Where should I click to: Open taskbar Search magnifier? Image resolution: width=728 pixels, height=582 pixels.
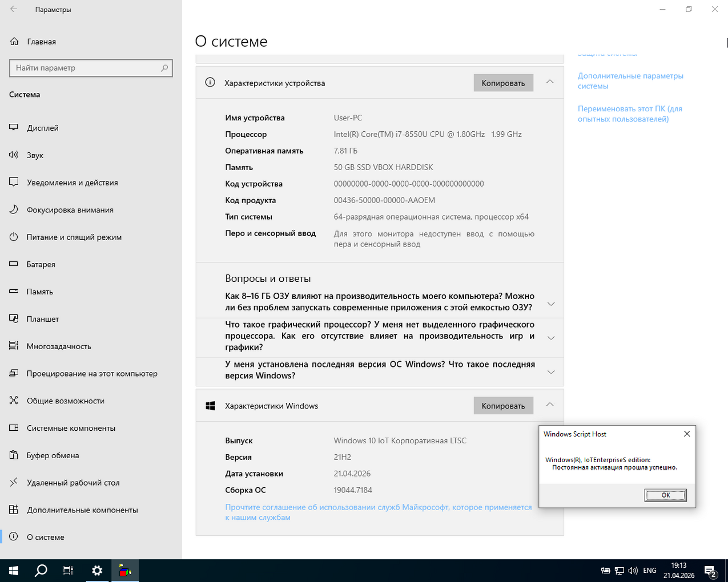click(41, 571)
